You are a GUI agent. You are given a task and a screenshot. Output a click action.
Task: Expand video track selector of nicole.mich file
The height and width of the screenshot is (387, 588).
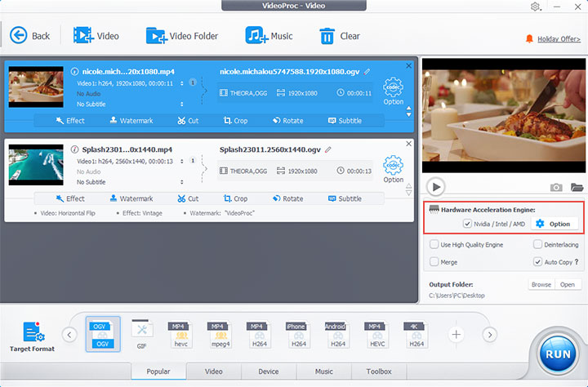182,83
